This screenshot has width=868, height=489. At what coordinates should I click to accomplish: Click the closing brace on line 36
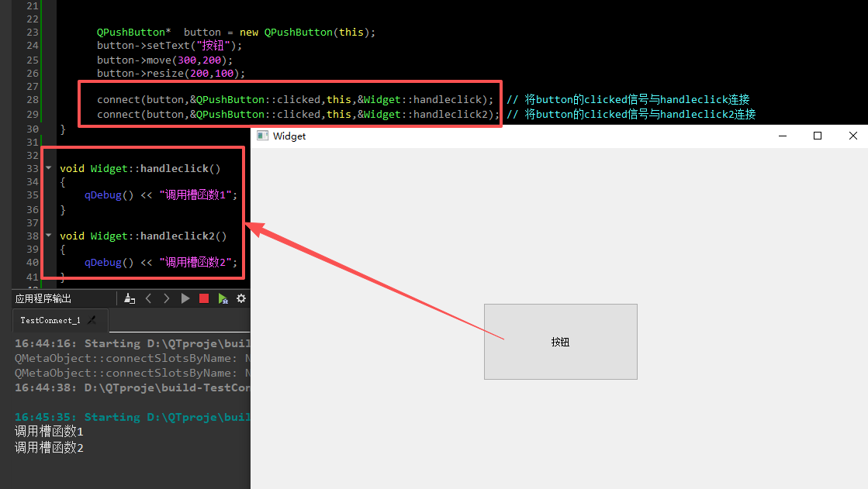[x=63, y=210]
